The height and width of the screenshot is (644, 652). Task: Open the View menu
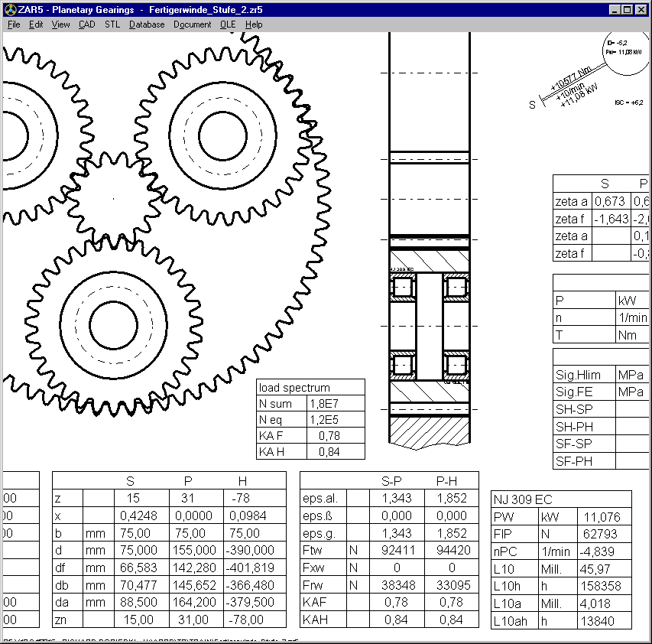click(60, 24)
